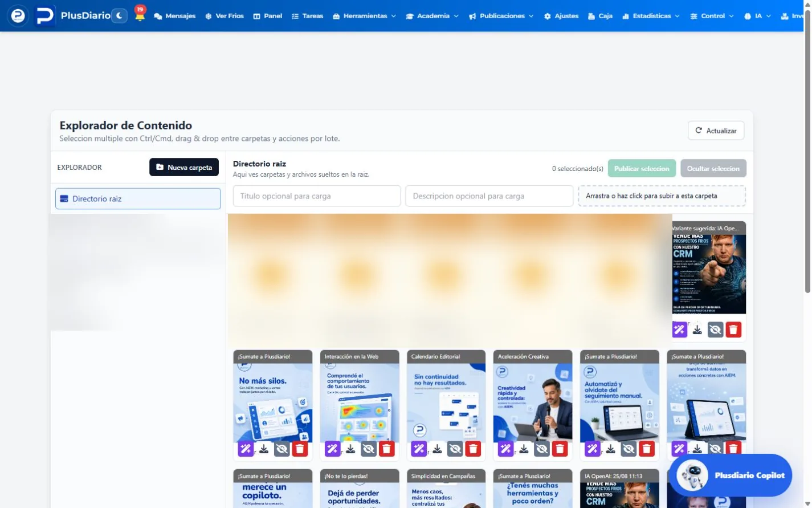Delete the "Variante sugerida" CRM card
Viewport: 812px width, 508px height.
tap(733, 329)
